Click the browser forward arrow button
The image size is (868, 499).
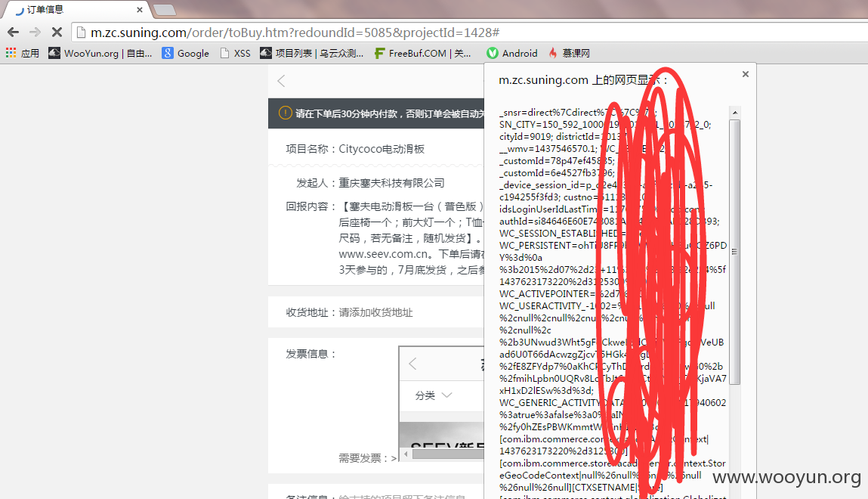35,32
